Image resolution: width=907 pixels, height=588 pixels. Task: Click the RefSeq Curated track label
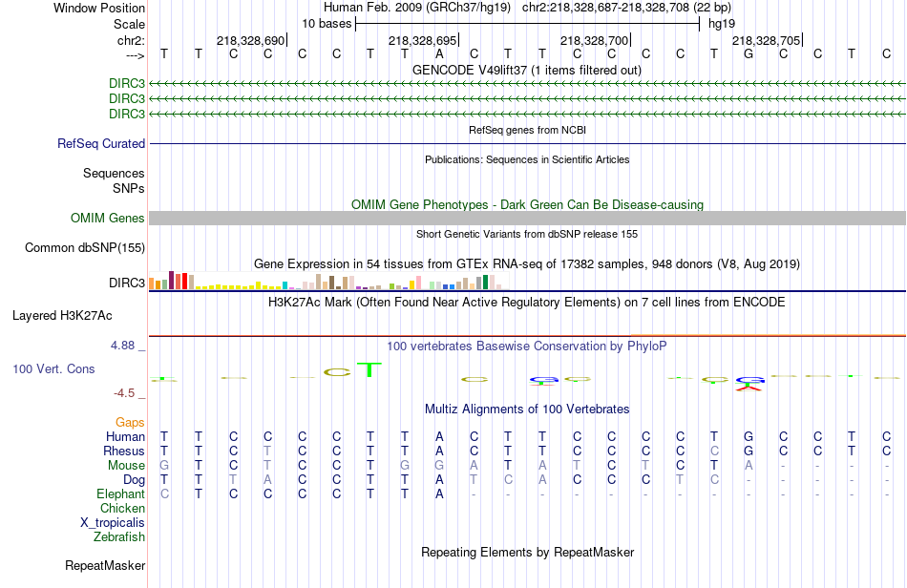coord(101,143)
